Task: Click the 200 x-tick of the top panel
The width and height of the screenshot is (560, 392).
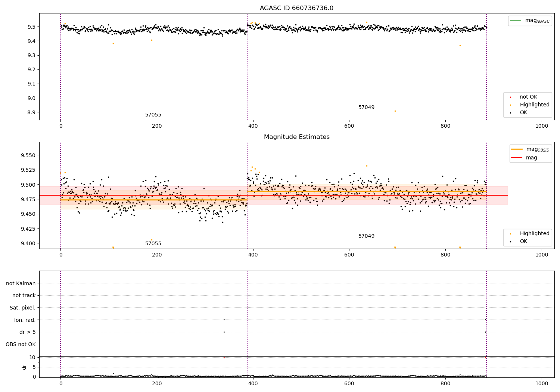Action: [157, 126]
